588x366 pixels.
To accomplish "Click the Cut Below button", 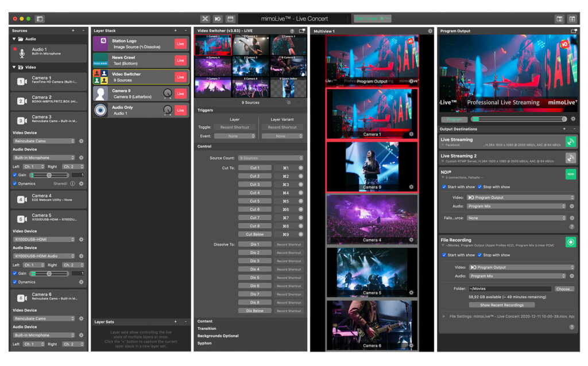I will click(254, 235).
